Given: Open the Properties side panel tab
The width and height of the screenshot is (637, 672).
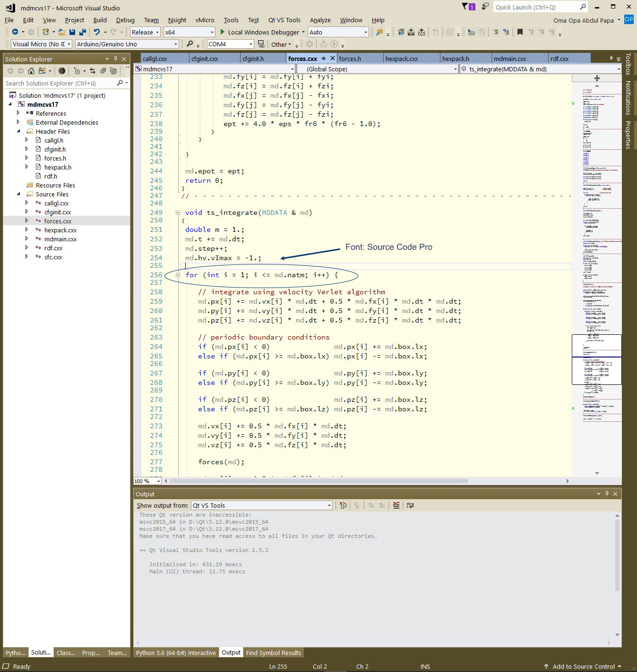Looking at the screenshot, I should click(628, 135).
